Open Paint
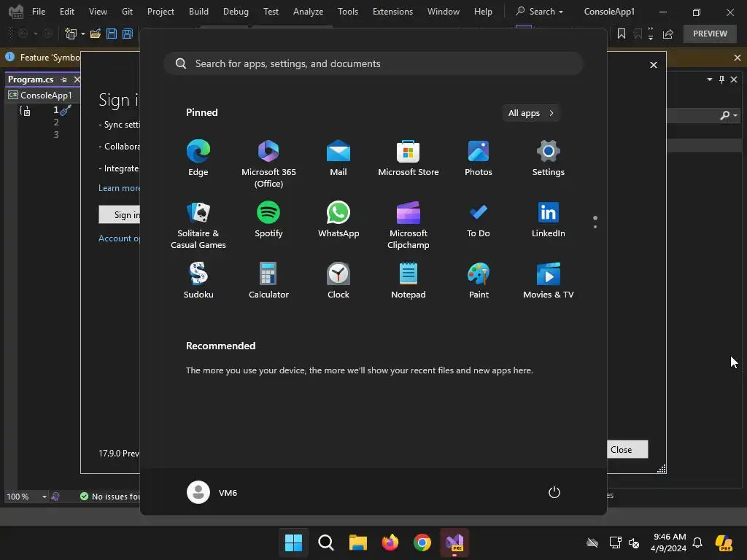Viewport: 747px width, 560px height. [x=479, y=281]
